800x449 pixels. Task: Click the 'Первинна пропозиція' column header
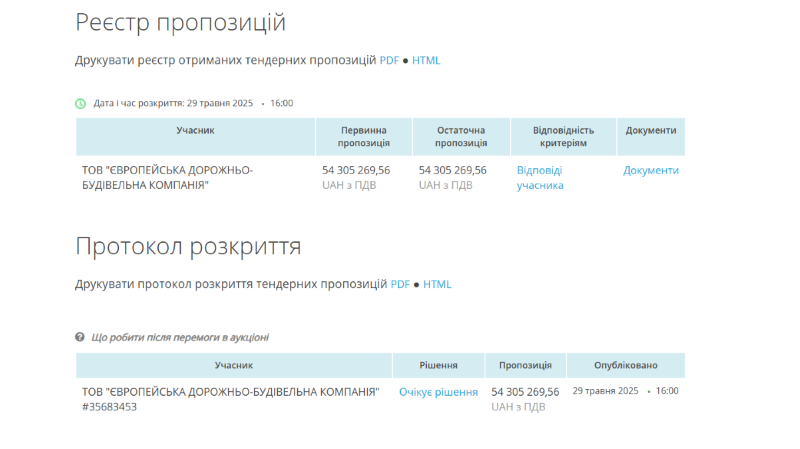point(364,137)
